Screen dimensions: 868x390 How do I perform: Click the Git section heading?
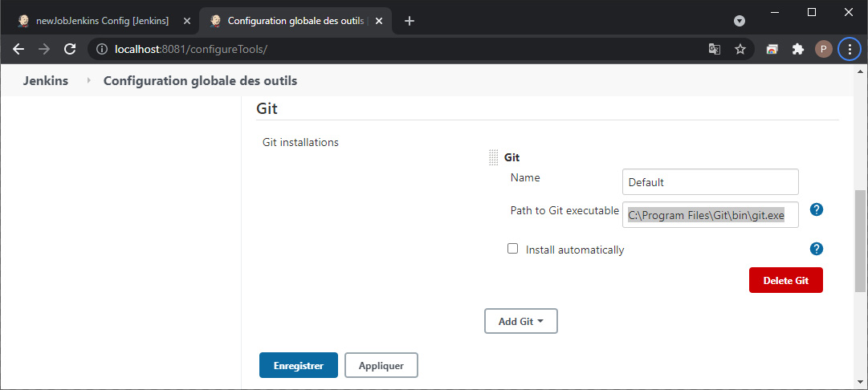point(267,108)
